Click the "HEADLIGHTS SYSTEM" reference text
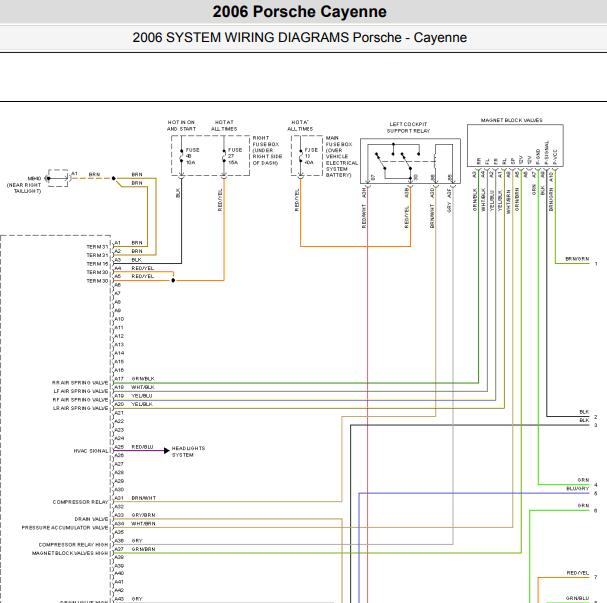The height and width of the screenshot is (603, 607). coord(189,451)
